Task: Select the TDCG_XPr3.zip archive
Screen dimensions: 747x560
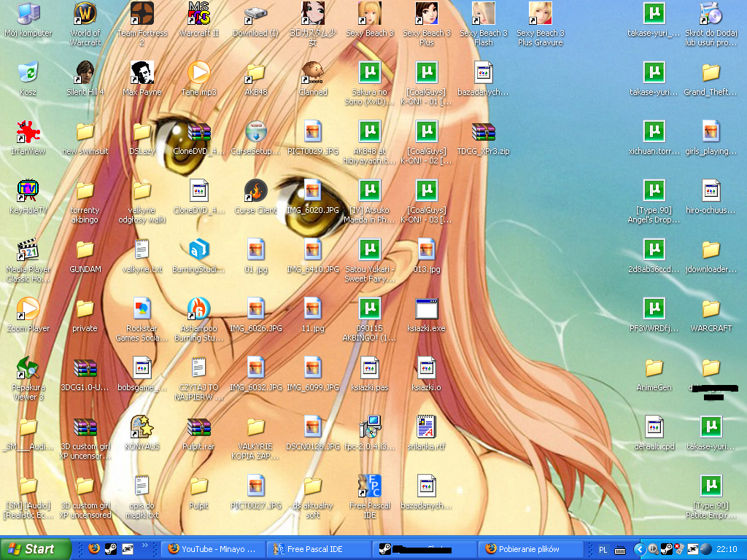Action: (484, 132)
